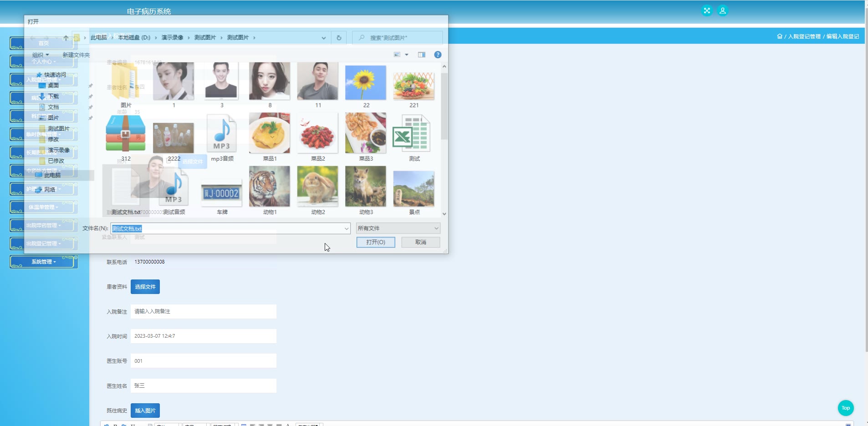Open 下载 in navigation tree
Image resolution: width=868 pixels, height=426 pixels.
point(49,96)
